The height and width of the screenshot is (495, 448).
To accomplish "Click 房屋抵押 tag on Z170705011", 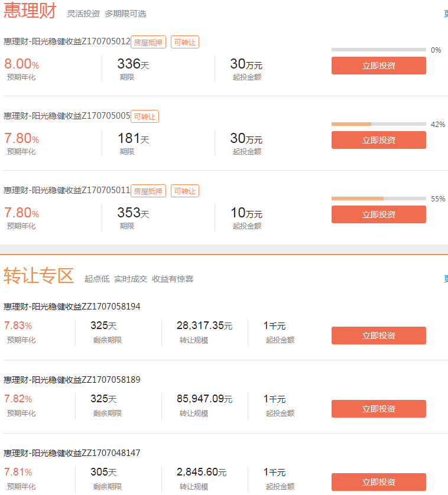I will pyautogui.click(x=148, y=191).
